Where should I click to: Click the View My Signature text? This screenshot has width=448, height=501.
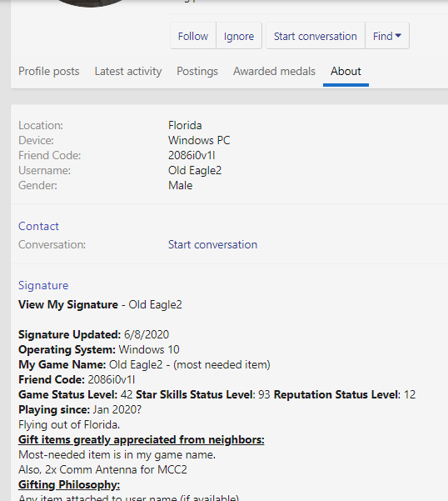[68, 304]
